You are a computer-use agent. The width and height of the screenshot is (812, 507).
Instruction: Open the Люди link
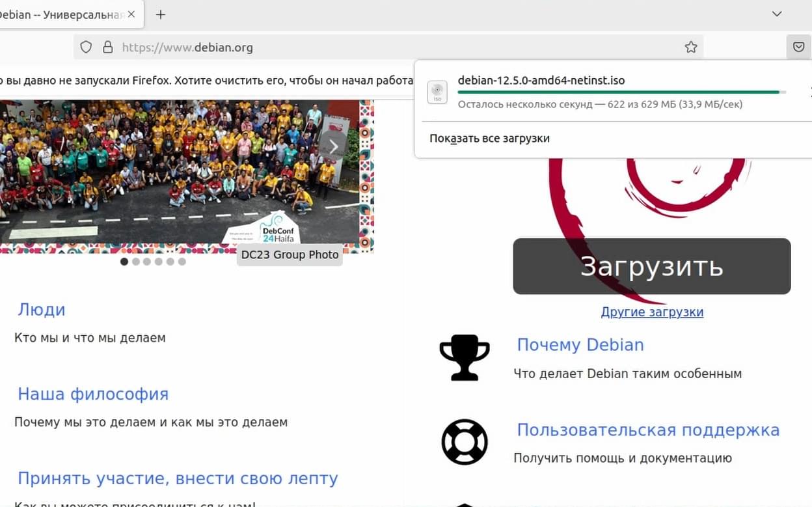(x=42, y=310)
